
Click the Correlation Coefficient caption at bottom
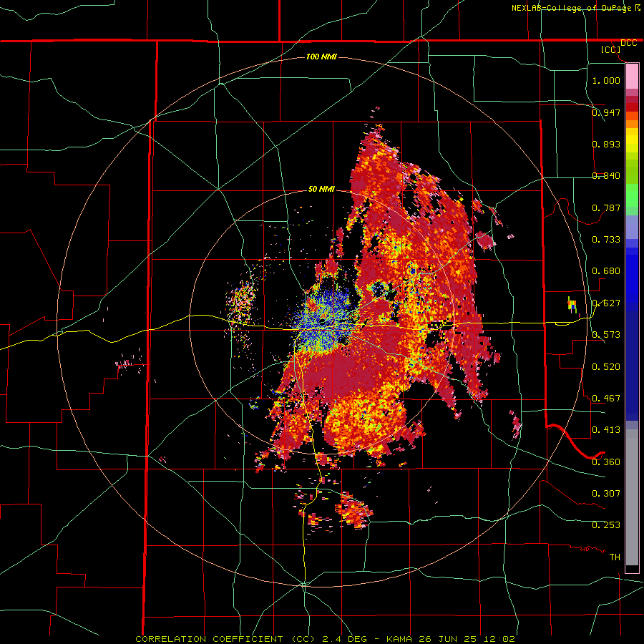click(x=325, y=639)
